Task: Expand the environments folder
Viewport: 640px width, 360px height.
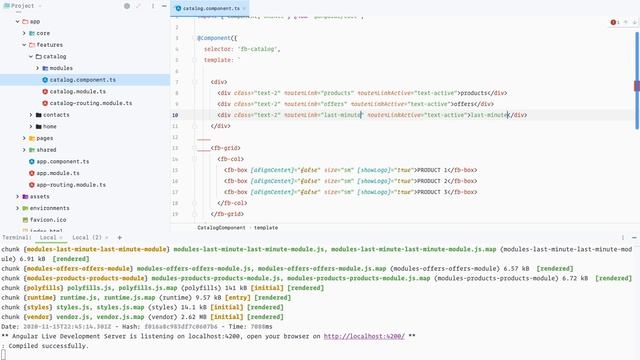Action: point(18,208)
